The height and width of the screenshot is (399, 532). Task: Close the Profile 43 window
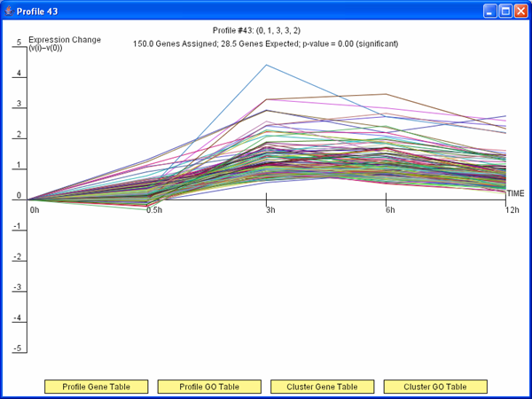click(520, 11)
